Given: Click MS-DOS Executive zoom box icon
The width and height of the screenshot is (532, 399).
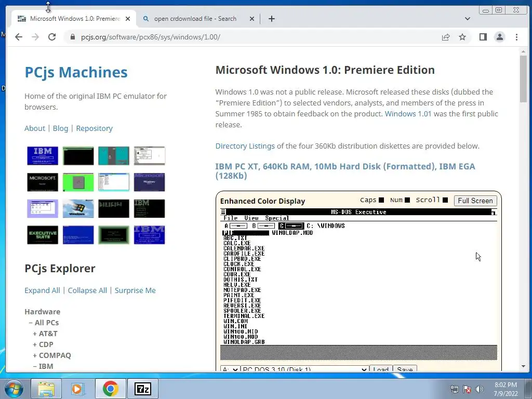Looking at the screenshot, I should click(x=494, y=212).
